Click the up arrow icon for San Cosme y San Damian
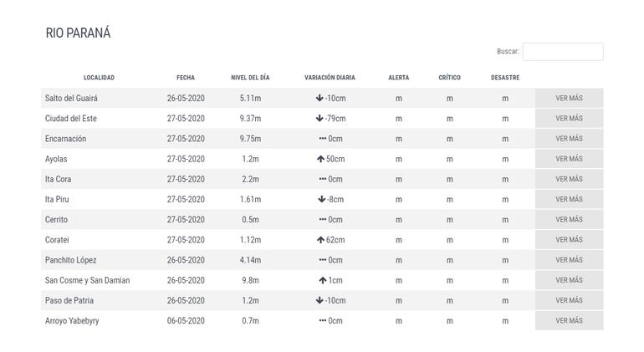The height and width of the screenshot is (352, 644). click(323, 280)
